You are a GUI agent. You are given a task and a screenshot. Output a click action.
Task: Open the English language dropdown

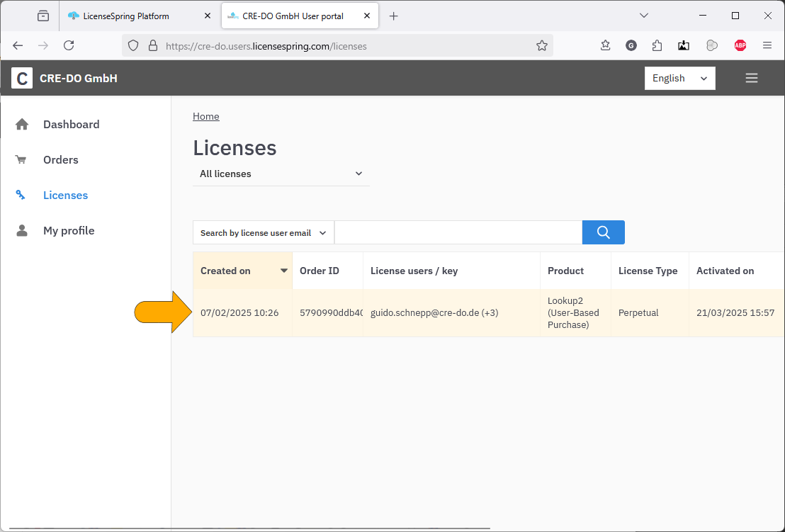[x=680, y=78]
